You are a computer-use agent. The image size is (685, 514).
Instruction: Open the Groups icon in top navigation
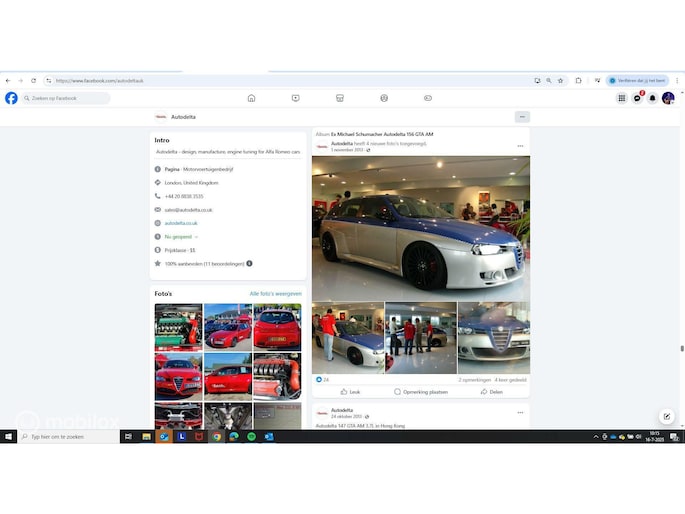point(384,98)
